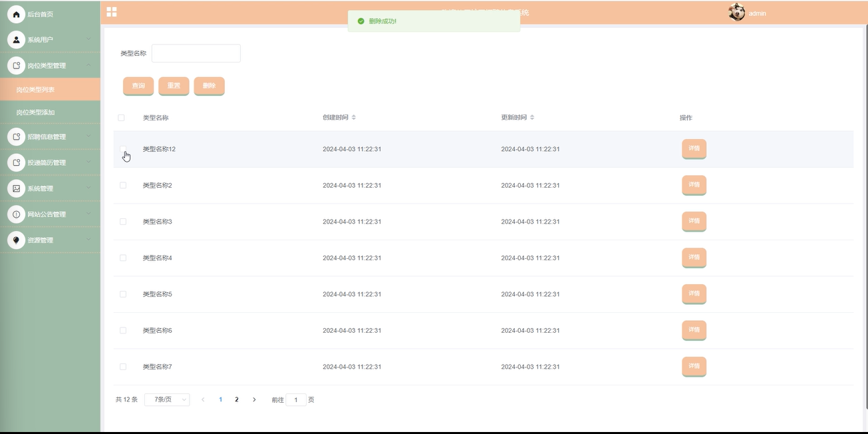
Task: Toggle the sidebar with the grid icon
Action: [112, 12]
